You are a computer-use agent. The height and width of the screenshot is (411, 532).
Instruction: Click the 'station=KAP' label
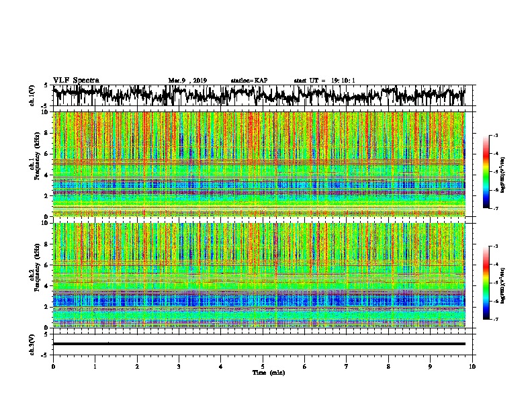(x=249, y=81)
